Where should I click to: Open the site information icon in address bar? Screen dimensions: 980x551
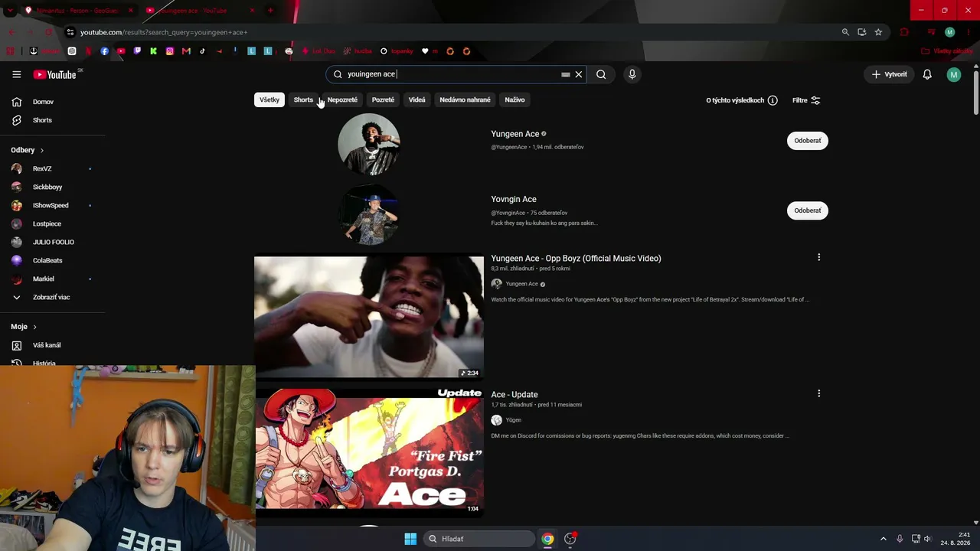(x=70, y=32)
